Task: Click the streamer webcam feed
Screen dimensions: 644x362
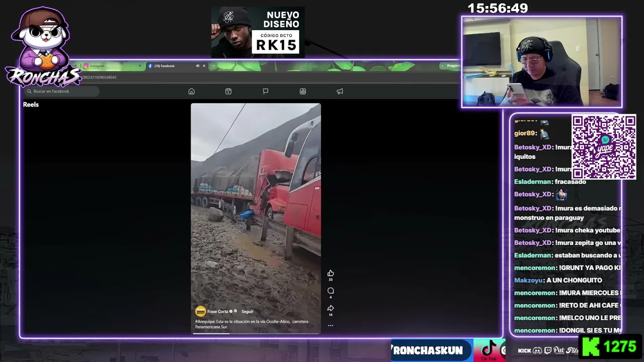Action: click(542, 62)
